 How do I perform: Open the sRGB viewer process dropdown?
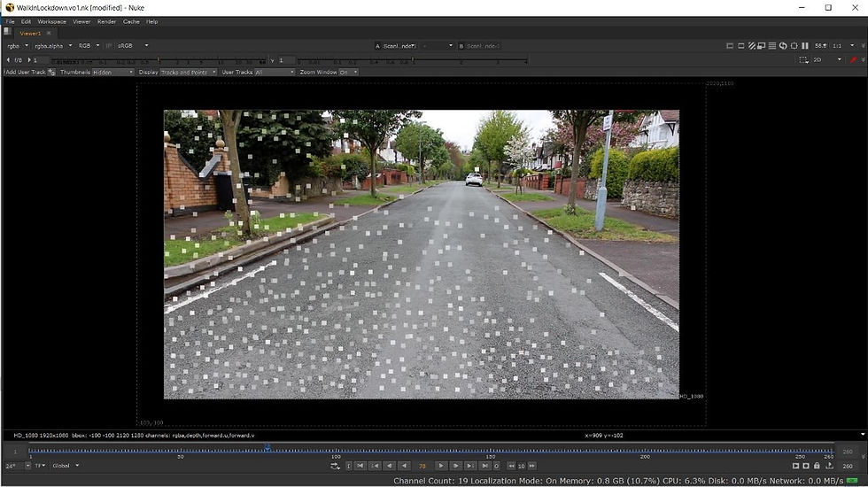click(132, 46)
